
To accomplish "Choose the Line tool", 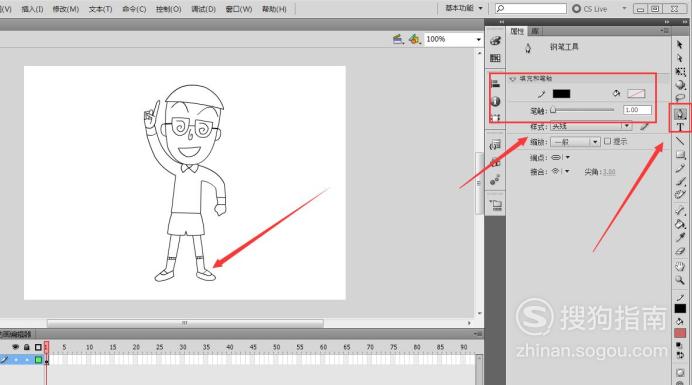I will click(680, 141).
